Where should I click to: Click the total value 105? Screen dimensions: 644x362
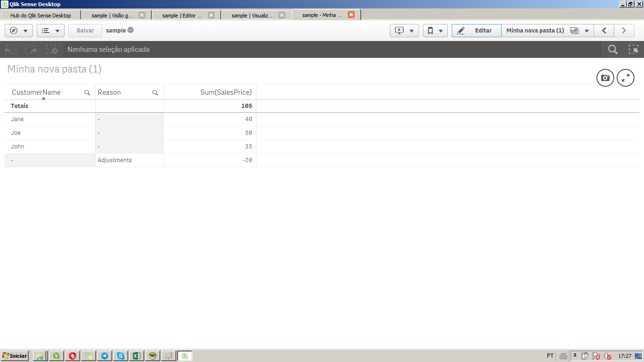[x=247, y=106]
